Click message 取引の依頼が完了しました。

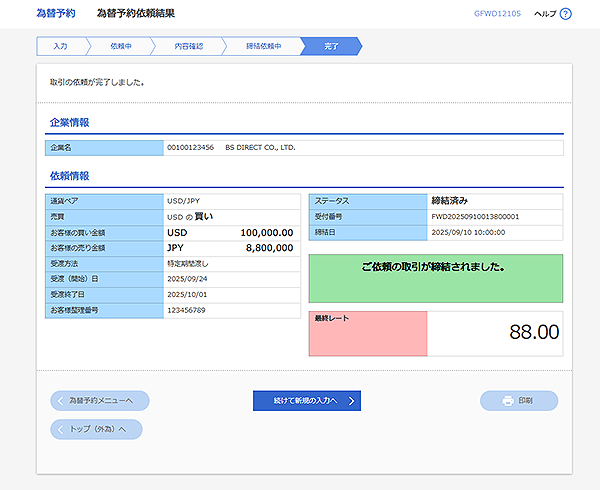click(97, 82)
